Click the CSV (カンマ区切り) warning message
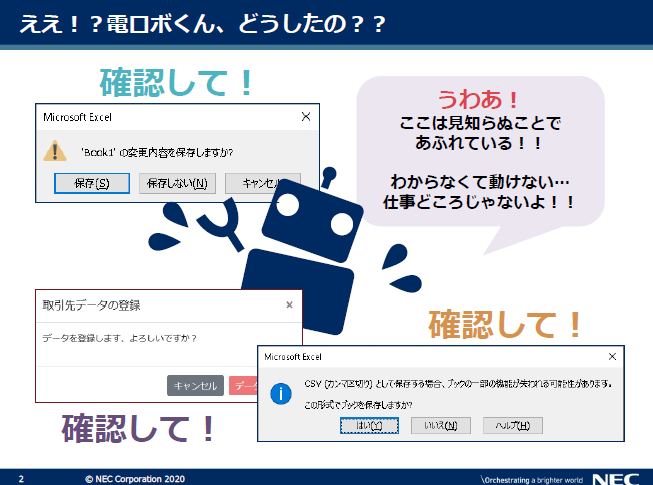 click(458, 383)
